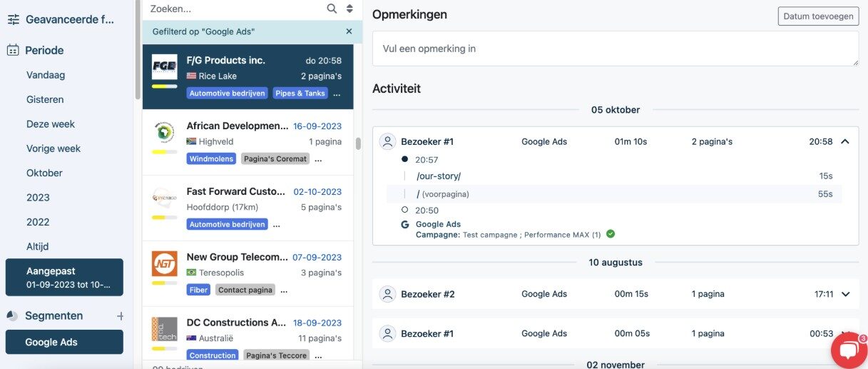This screenshot has width=868, height=369.
Task: Click the add segment plus icon
Action: [121, 315]
